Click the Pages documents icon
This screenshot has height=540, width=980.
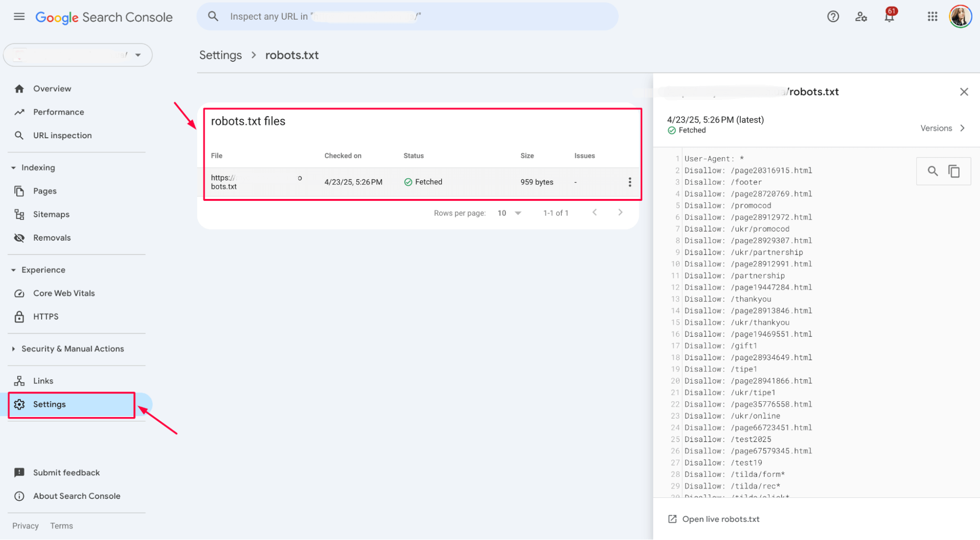(19, 191)
